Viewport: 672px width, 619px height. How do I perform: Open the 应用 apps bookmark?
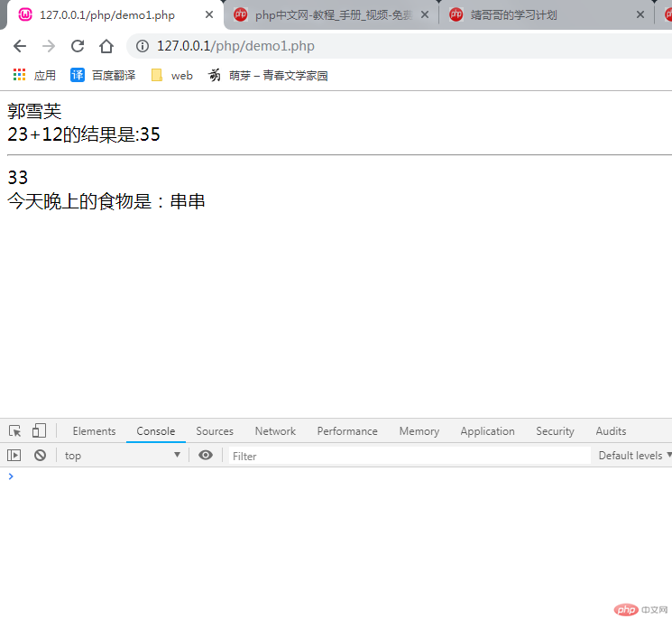tap(34, 76)
